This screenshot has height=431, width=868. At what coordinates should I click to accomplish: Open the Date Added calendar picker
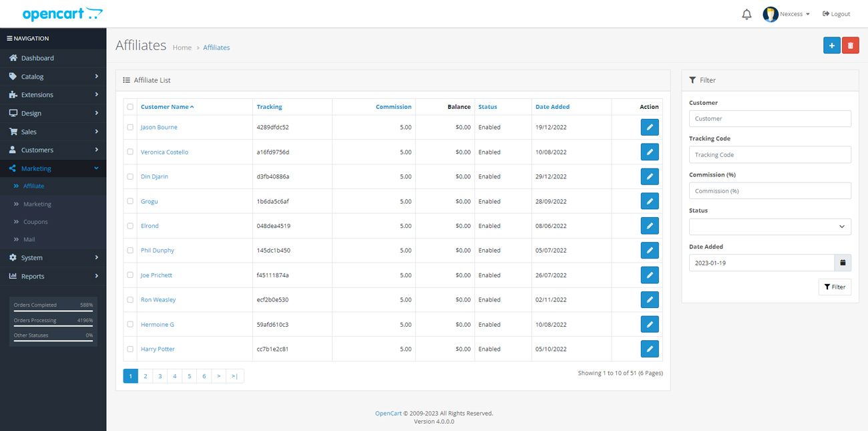point(843,262)
